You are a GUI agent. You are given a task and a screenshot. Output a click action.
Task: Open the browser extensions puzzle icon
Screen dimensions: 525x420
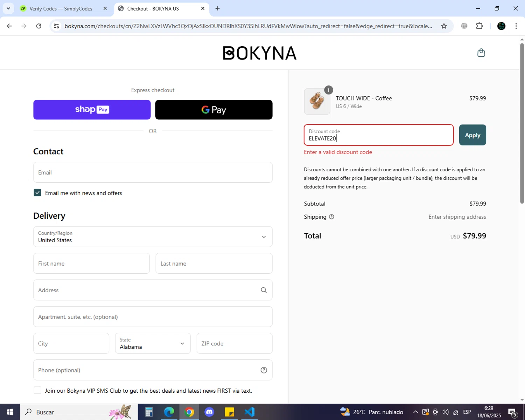click(x=479, y=26)
